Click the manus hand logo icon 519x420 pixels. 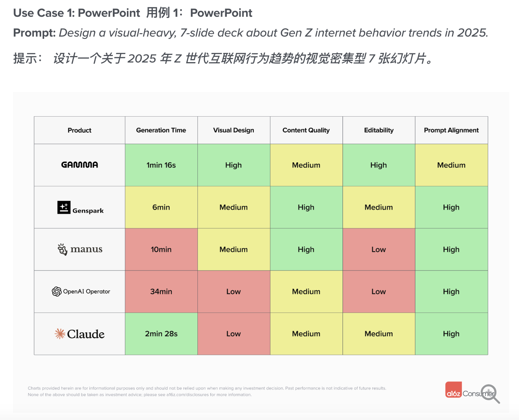(x=62, y=249)
